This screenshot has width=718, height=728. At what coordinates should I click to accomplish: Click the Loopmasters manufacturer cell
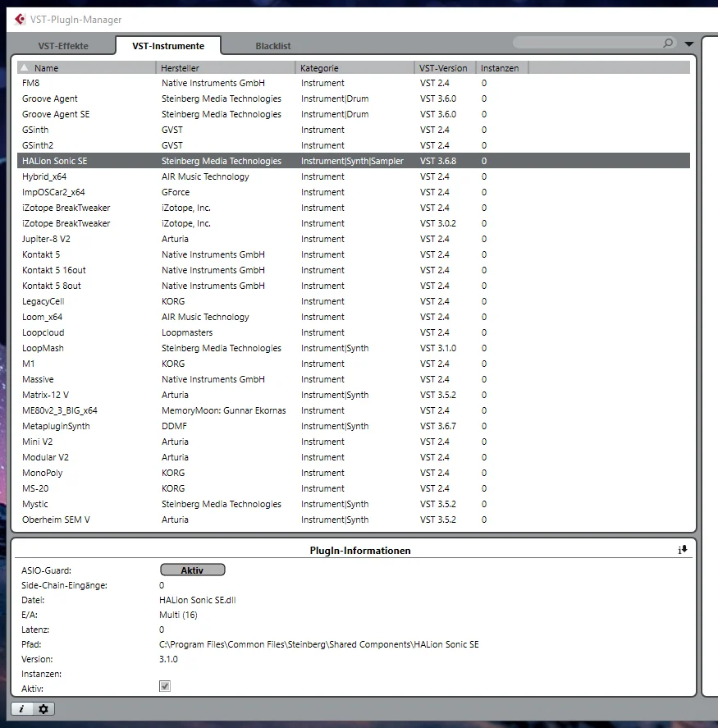pos(187,332)
